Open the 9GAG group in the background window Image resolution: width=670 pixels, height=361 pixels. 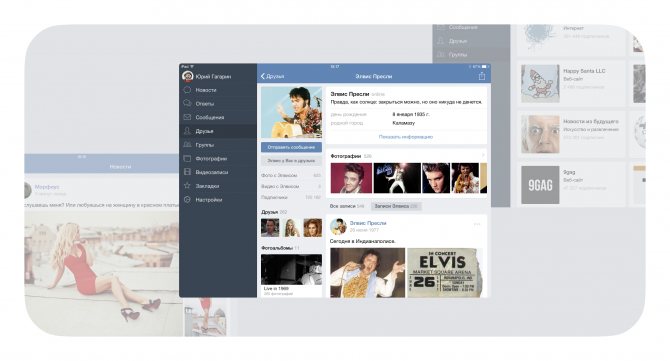click(x=571, y=184)
